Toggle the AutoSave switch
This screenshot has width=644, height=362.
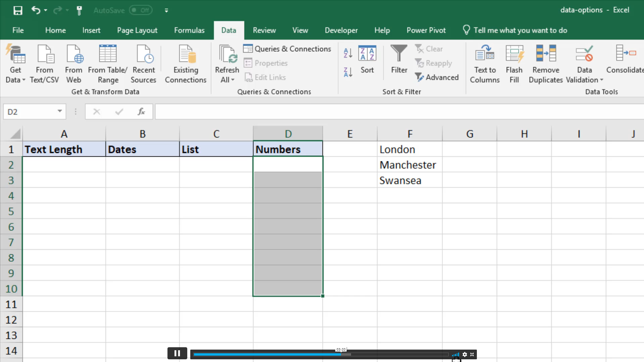[141, 10]
